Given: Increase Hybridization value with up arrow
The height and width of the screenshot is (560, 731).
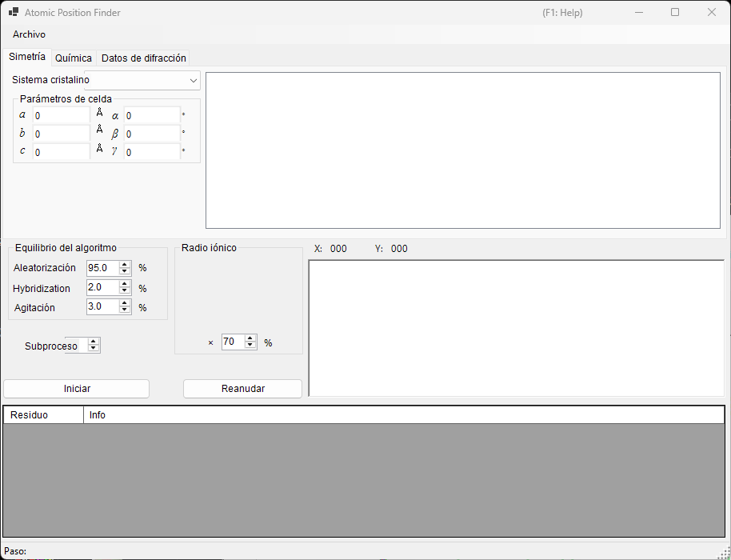Looking at the screenshot, I should pyautogui.click(x=125, y=285).
